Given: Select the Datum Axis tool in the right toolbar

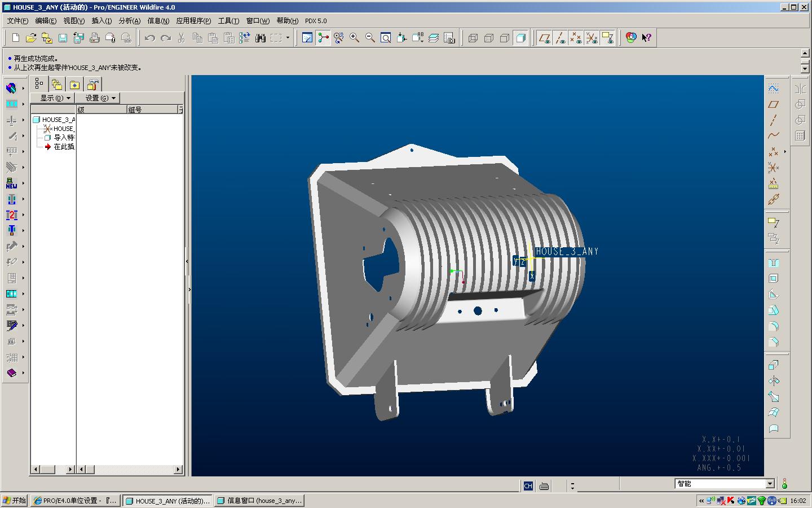Looking at the screenshot, I should coord(774,120).
